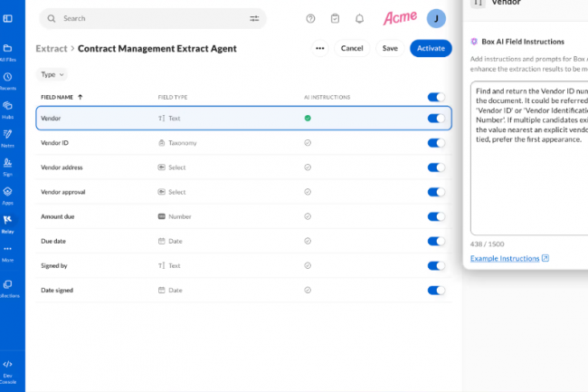This screenshot has height=392, width=588.
Task: Toggle all fields switch in header
Action: point(436,97)
